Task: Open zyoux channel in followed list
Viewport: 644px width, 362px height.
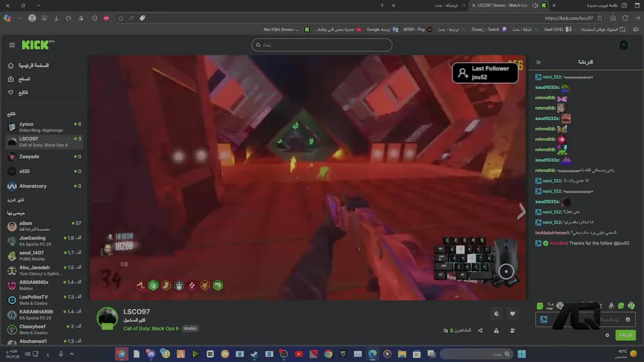Action: tap(44, 127)
